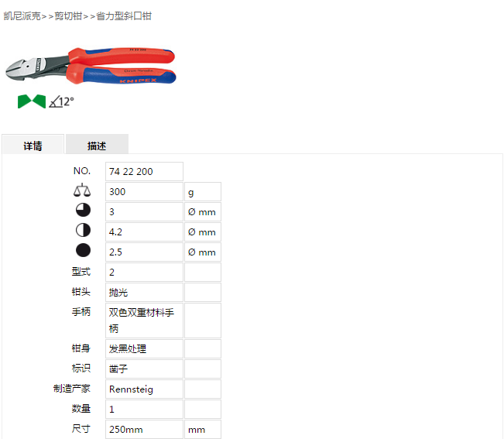Select the 74 22 200 number field

[x=144, y=172]
